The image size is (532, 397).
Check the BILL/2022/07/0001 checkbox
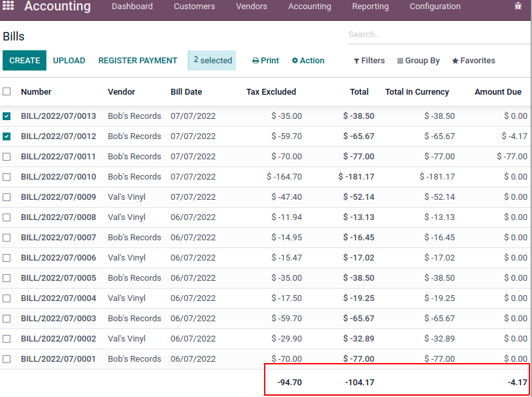pos(7,359)
